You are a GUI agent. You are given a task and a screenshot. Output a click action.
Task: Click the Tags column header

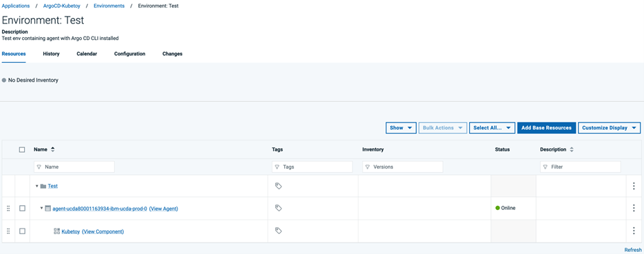point(277,149)
